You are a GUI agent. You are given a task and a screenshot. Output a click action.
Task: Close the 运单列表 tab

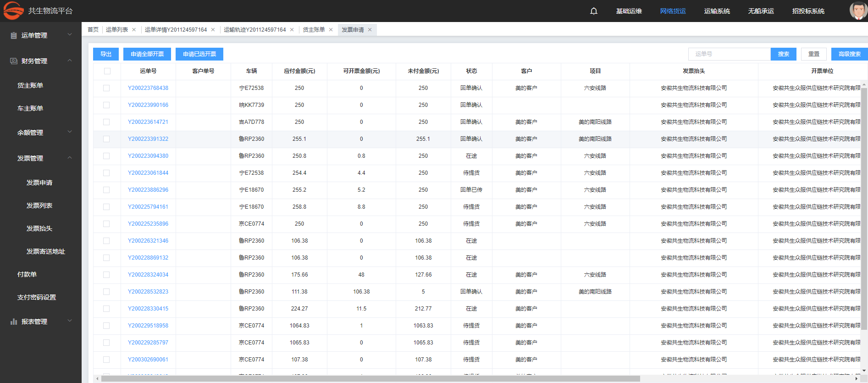pyautogui.click(x=134, y=30)
